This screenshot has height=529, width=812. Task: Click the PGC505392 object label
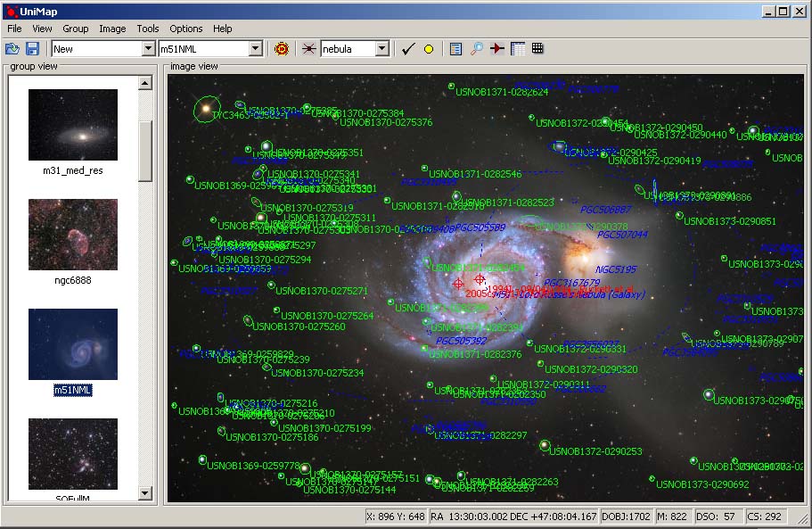click(461, 341)
